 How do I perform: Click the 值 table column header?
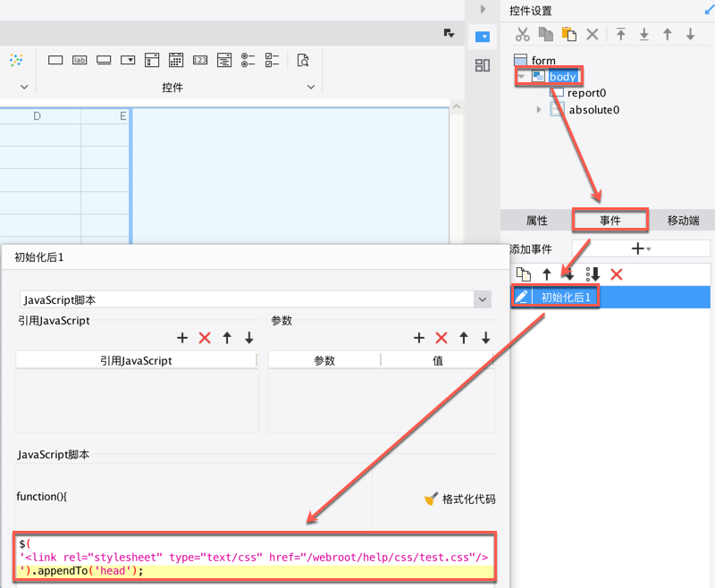coord(438,360)
